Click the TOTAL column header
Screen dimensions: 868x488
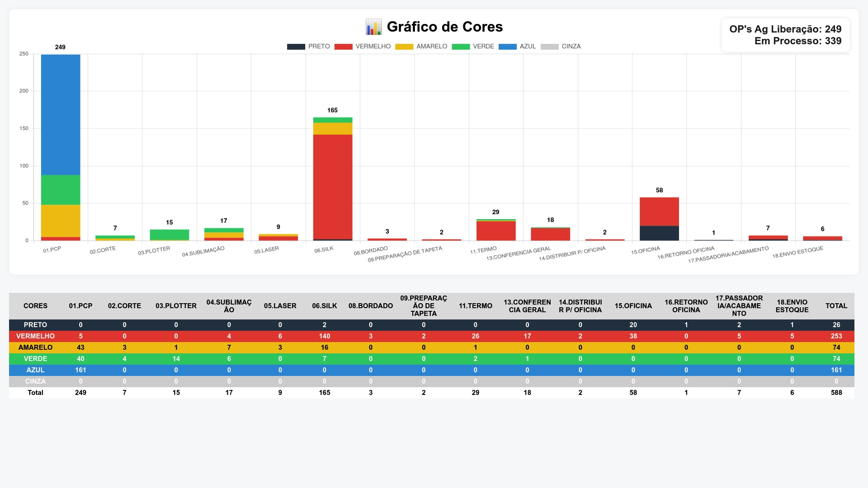coord(836,306)
